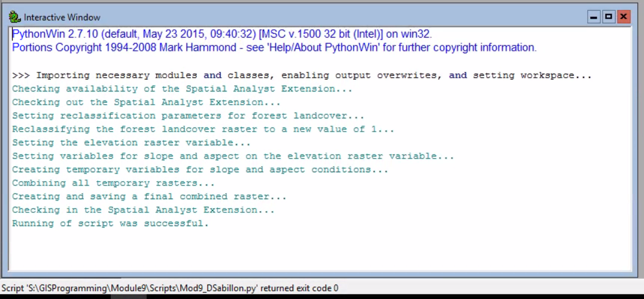Click 'Setting the elevation raster variable...' line
The height and width of the screenshot is (299, 644).
pos(132,143)
